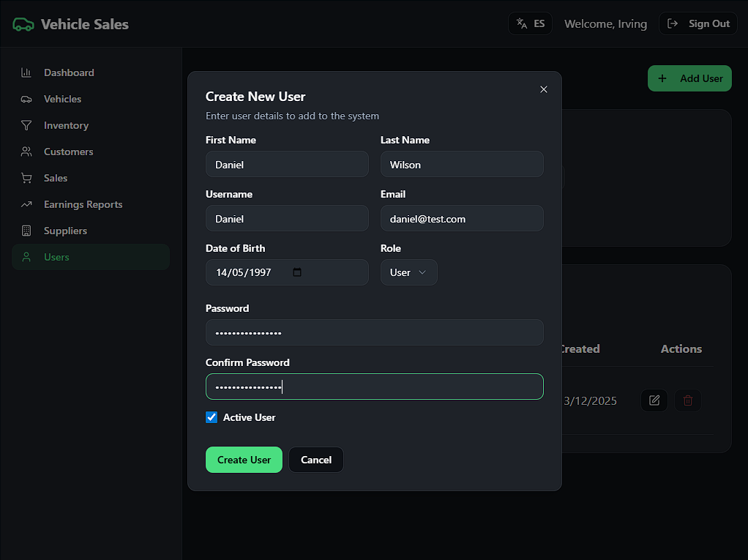Click the Active User label text

tap(249, 417)
